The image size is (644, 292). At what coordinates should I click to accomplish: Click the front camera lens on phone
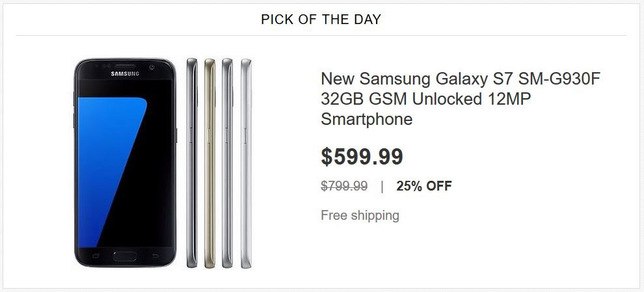tap(152, 66)
